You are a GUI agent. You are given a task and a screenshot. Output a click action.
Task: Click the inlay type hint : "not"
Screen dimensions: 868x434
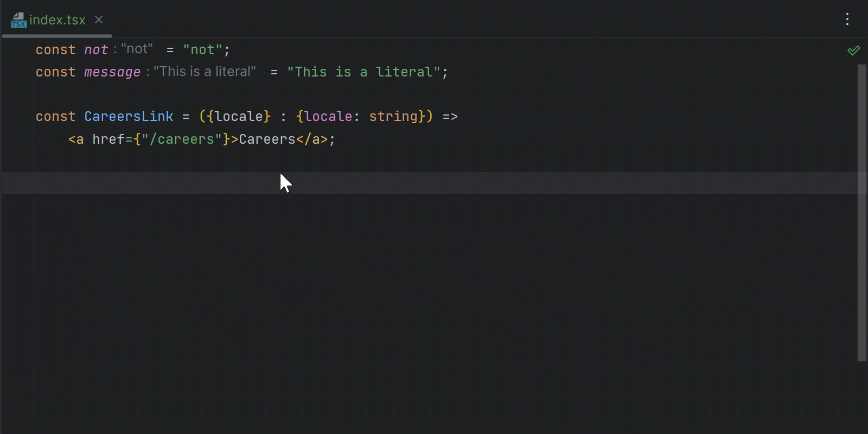point(133,49)
